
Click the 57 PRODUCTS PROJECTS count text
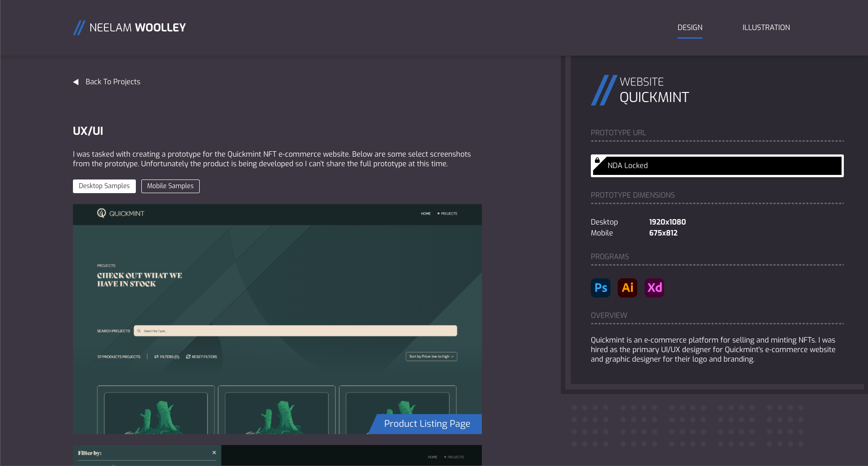tap(119, 357)
